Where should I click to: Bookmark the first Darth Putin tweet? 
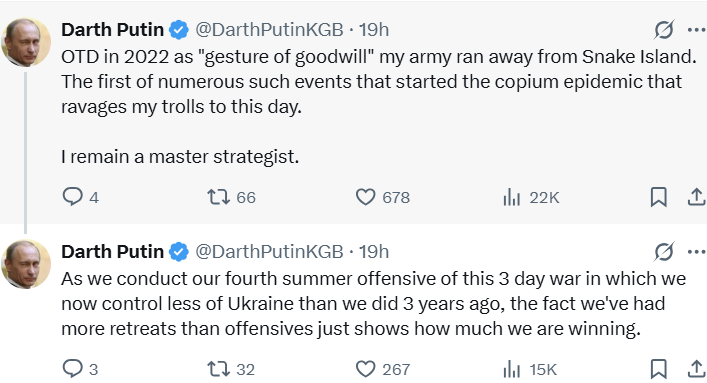(658, 197)
